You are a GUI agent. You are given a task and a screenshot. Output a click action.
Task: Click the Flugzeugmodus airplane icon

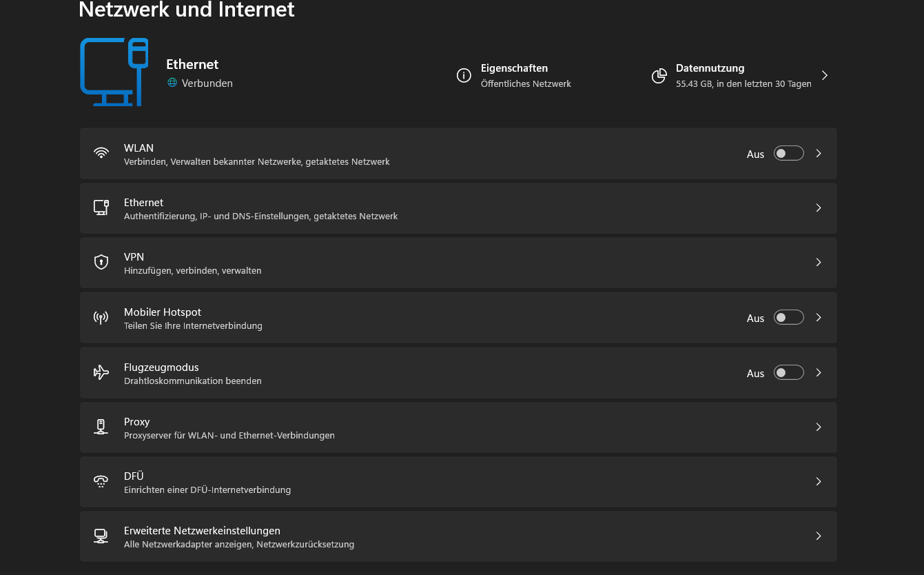101,373
